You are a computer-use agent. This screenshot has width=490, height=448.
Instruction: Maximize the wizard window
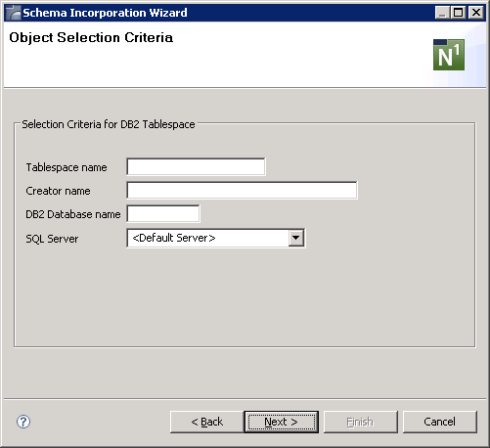click(x=459, y=13)
